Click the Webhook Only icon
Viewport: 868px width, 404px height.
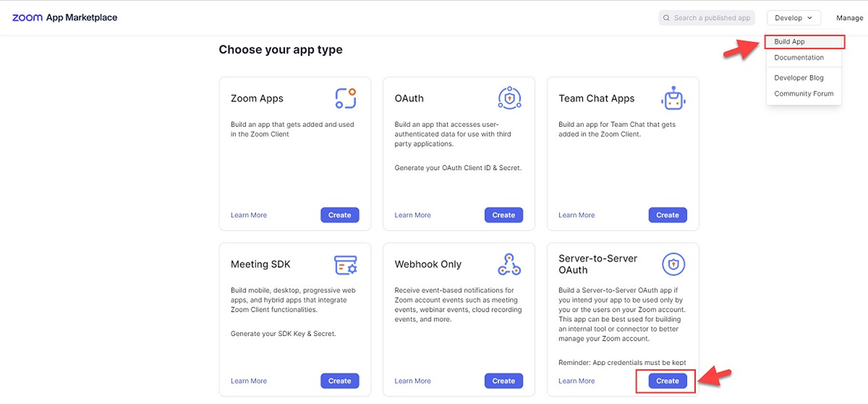click(509, 265)
